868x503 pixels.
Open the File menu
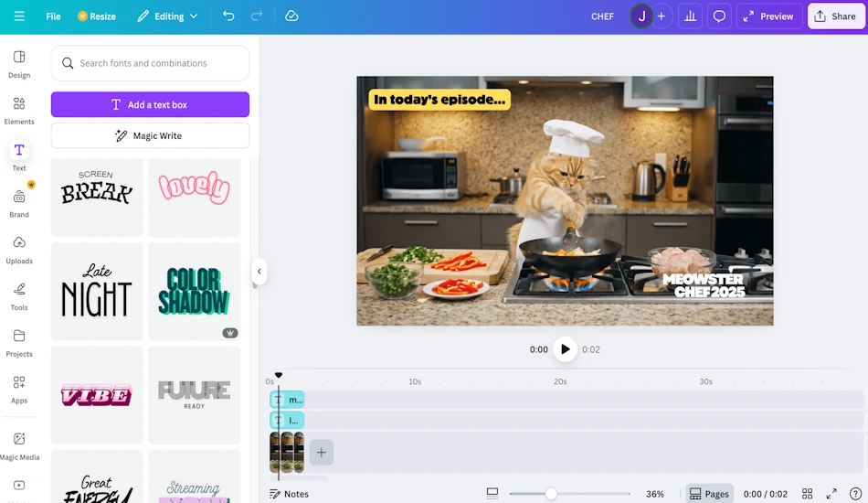(x=53, y=16)
